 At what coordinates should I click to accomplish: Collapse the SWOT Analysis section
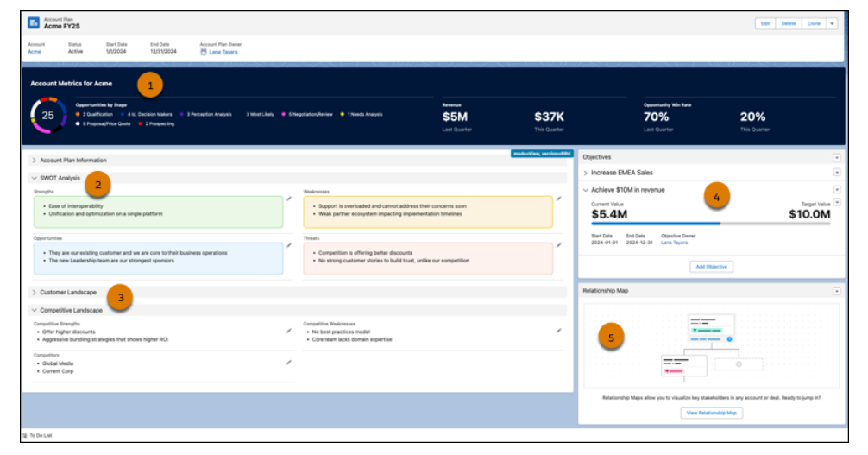[35, 178]
